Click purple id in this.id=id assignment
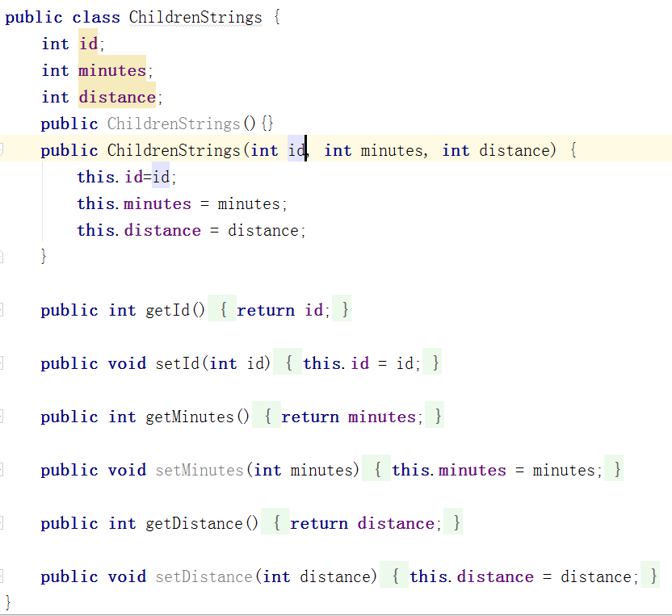Viewport: 672px width, 616px height. tap(134, 177)
